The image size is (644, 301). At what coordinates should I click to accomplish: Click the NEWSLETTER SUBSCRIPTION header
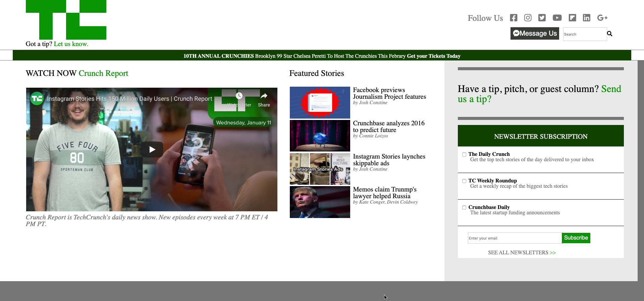[541, 136]
